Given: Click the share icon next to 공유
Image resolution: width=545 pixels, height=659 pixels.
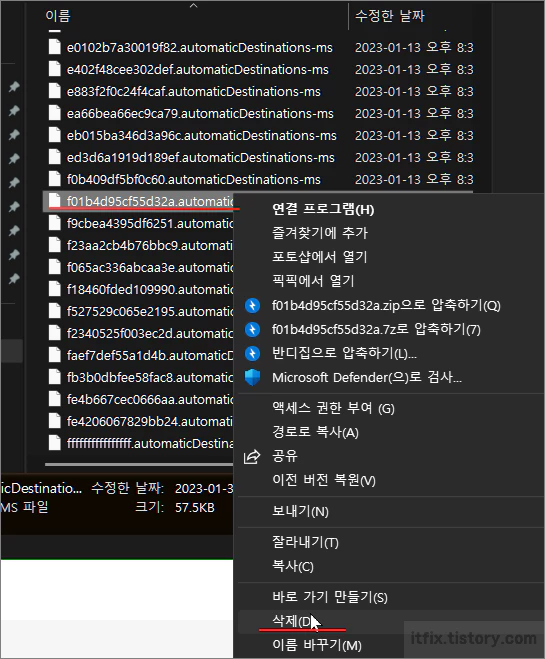Looking at the screenshot, I should tap(252, 456).
